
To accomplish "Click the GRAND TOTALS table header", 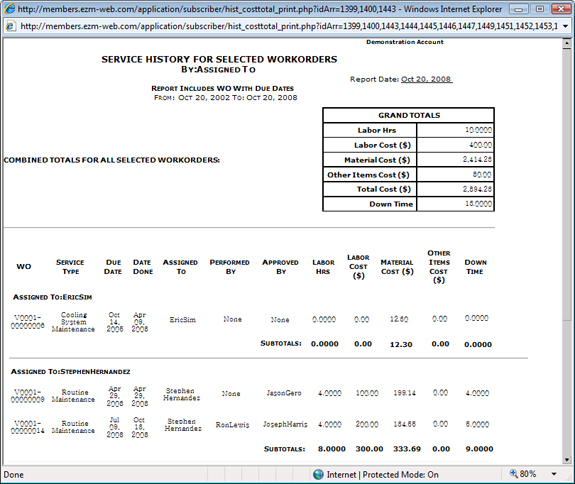I will (409, 115).
